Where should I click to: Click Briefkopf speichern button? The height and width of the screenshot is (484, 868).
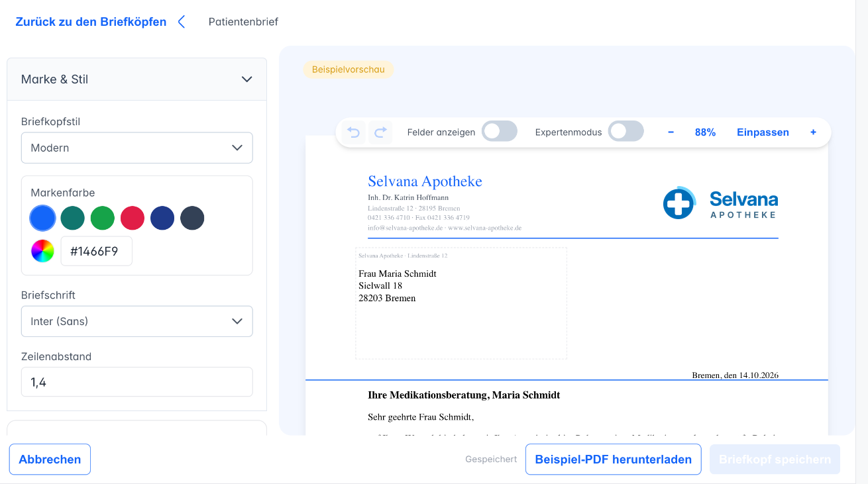coord(775,460)
